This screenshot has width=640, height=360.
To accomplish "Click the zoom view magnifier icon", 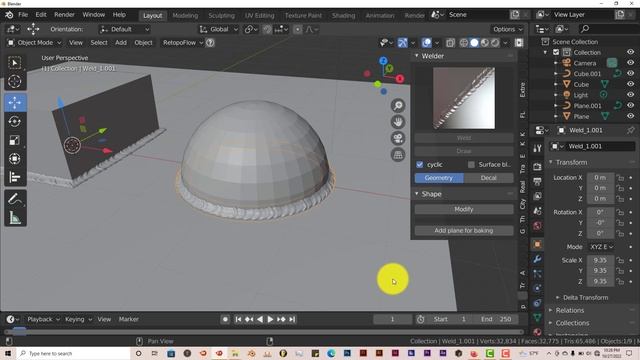I will tap(398, 106).
